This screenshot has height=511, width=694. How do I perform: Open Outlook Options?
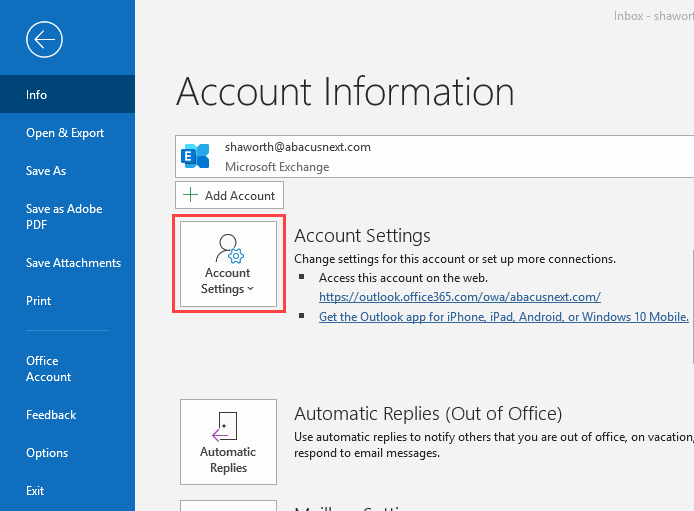67,453
